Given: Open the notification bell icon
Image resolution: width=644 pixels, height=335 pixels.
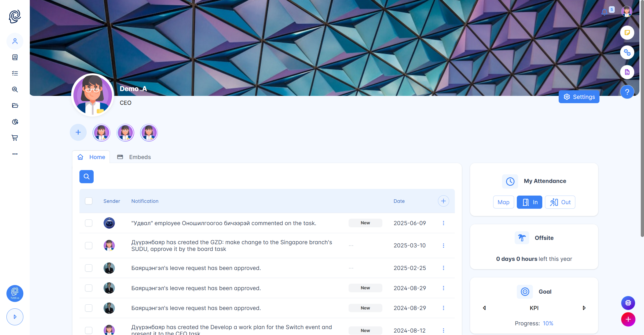Looking at the screenshot, I should click(x=604, y=12).
